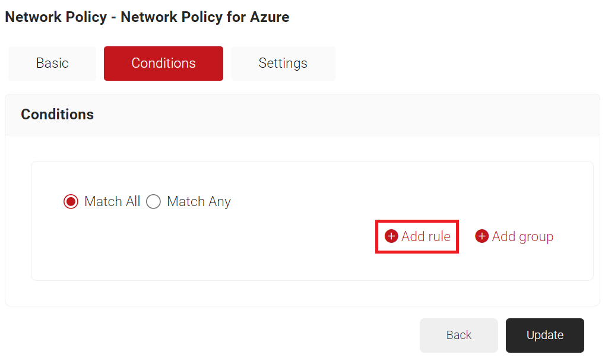The width and height of the screenshot is (605, 364).
Task: Click the black Update button
Action: pyautogui.click(x=544, y=335)
